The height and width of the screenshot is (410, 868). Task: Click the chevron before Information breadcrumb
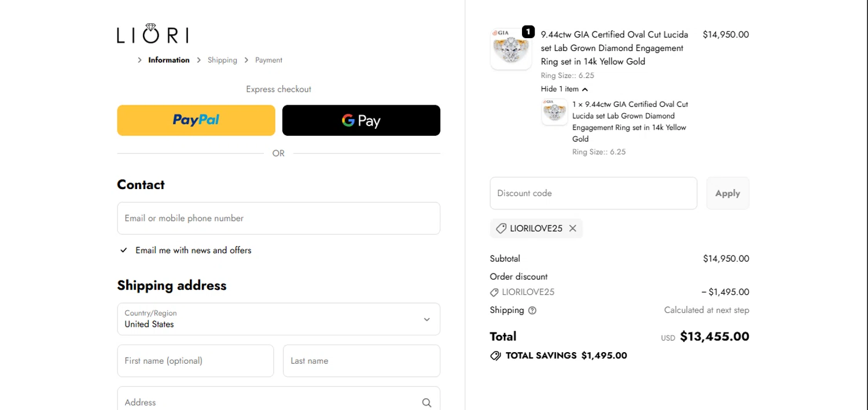click(139, 60)
